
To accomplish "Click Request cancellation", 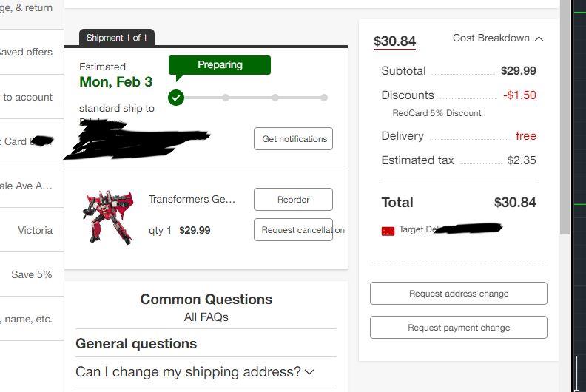I will [294, 230].
